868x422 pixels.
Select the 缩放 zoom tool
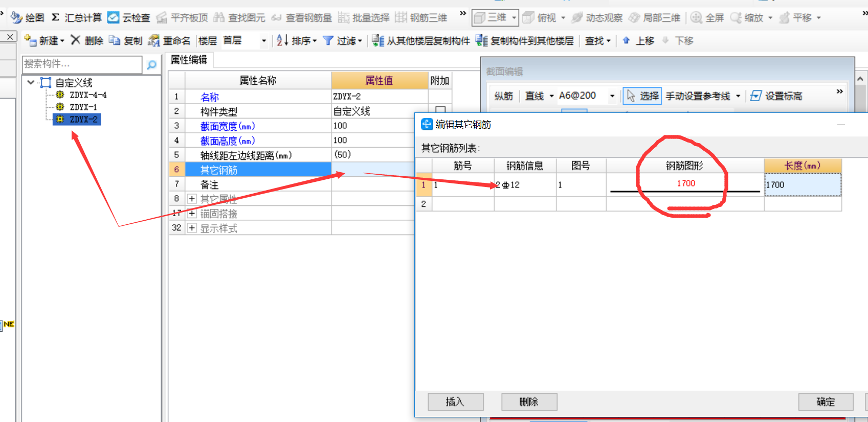pos(747,18)
